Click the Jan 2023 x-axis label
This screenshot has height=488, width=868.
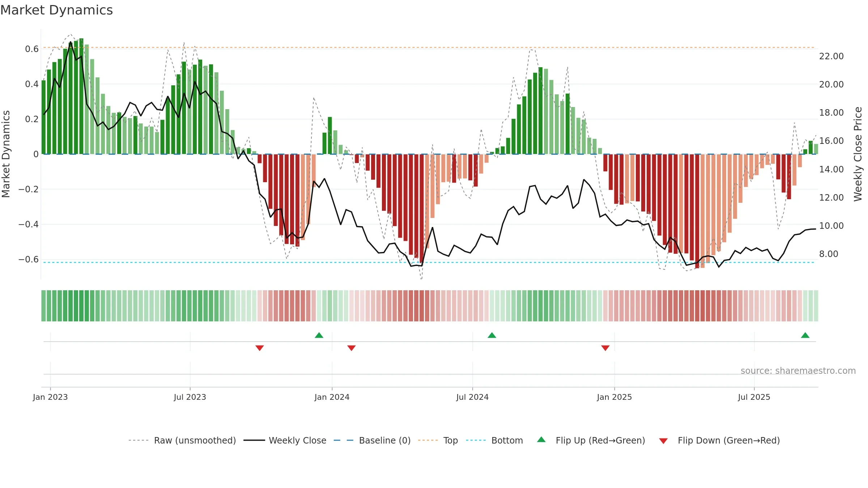50,397
